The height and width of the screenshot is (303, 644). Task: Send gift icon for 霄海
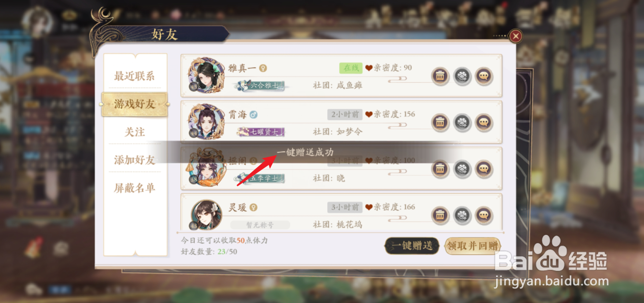coord(462,123)
